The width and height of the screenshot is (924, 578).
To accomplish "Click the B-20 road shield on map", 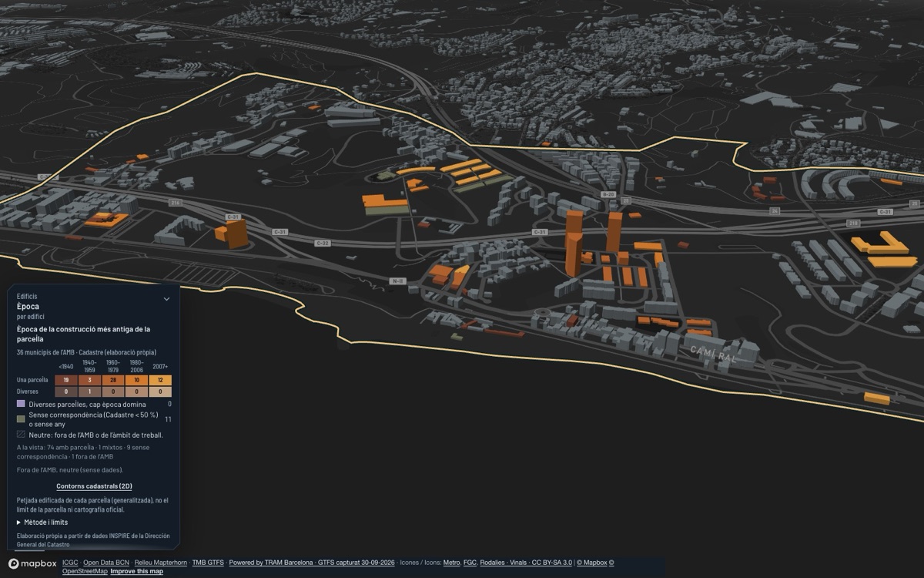I will (608, 194).
